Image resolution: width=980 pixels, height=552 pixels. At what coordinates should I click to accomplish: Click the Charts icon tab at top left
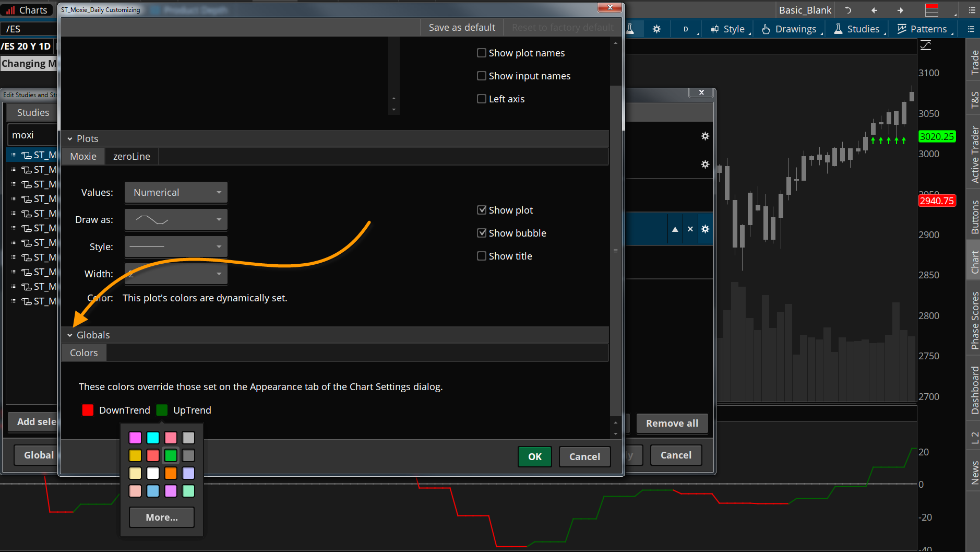tap(27, 10)
